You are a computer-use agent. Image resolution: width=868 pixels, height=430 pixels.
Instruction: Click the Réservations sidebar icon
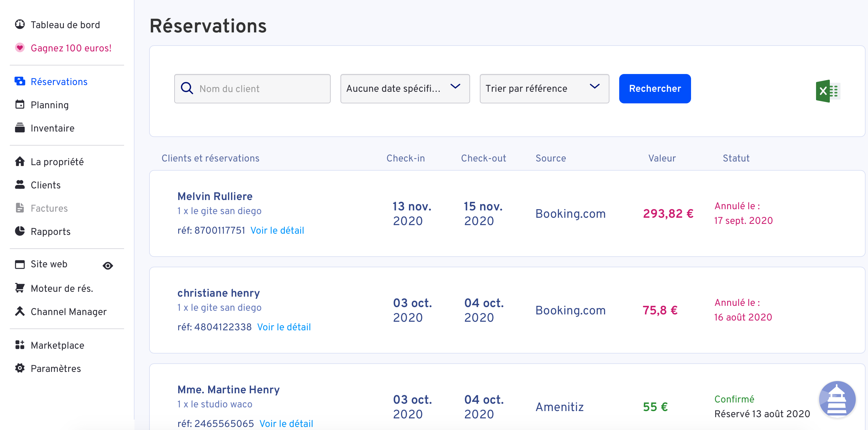tap(20, 81)
